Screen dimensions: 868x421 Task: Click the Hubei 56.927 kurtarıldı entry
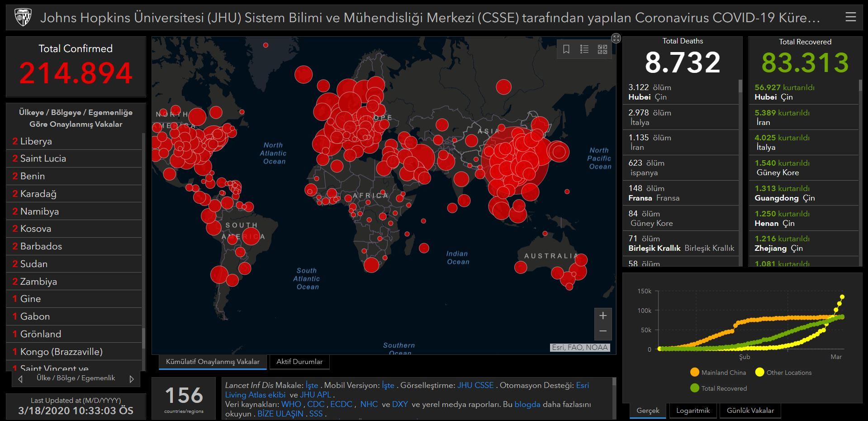pyautogui.click(x=804, y=92)
